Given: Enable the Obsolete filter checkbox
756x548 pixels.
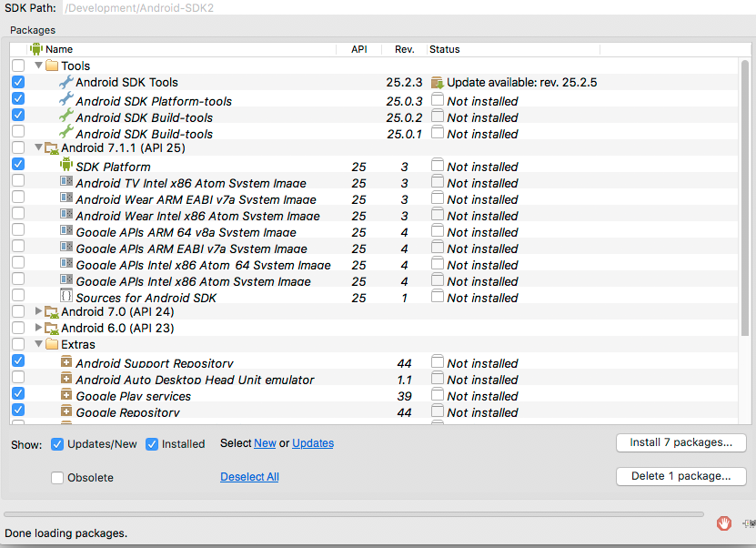Looking at the screenshot, I should (x=57, y=478).
